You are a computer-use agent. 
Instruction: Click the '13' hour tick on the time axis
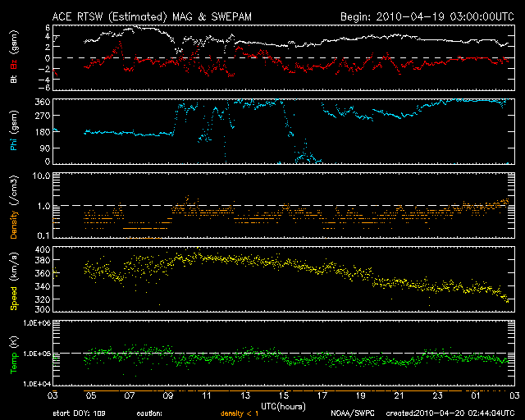click(x=245, y=395)
